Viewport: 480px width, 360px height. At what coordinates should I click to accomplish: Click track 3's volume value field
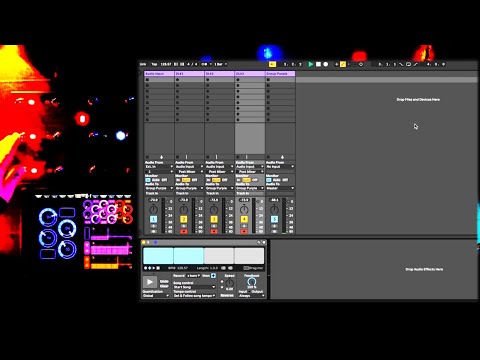(214, 200)
